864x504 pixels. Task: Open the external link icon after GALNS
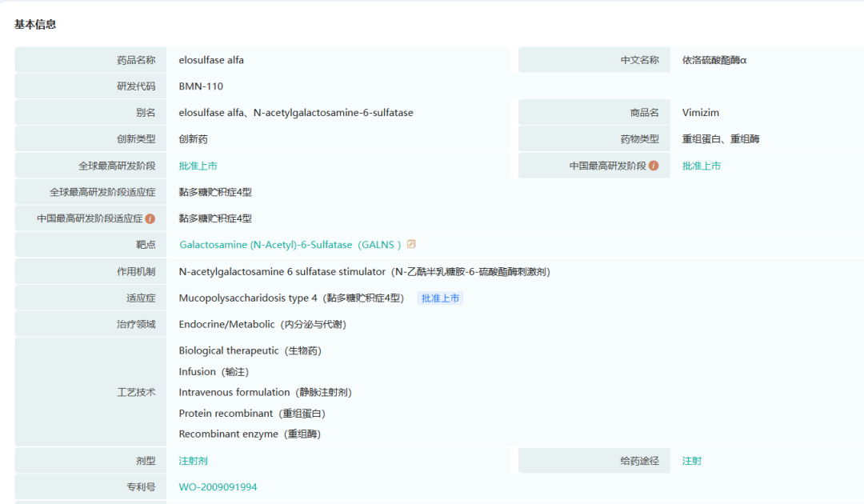point(411,244)
